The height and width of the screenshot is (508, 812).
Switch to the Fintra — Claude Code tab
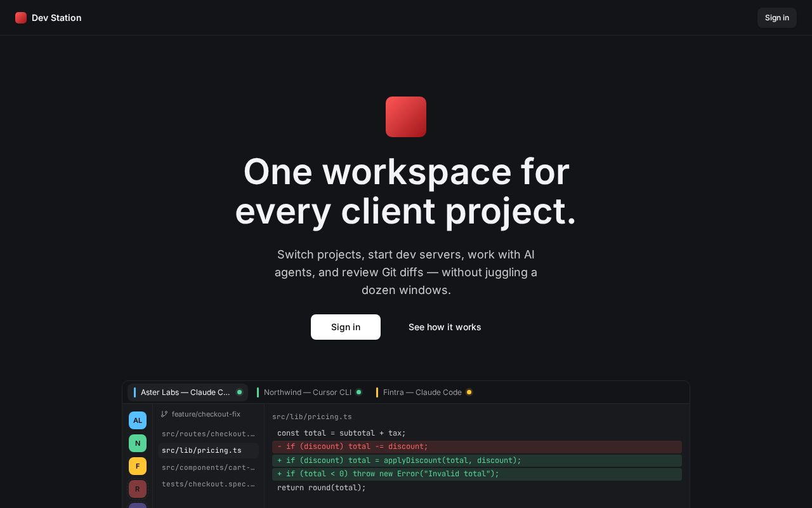coord(424,392)
